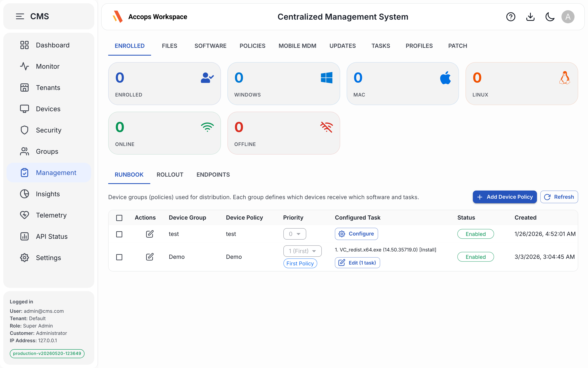The image size is (588, 368).
Task: Click the production version badge
Action: (47, 353)
